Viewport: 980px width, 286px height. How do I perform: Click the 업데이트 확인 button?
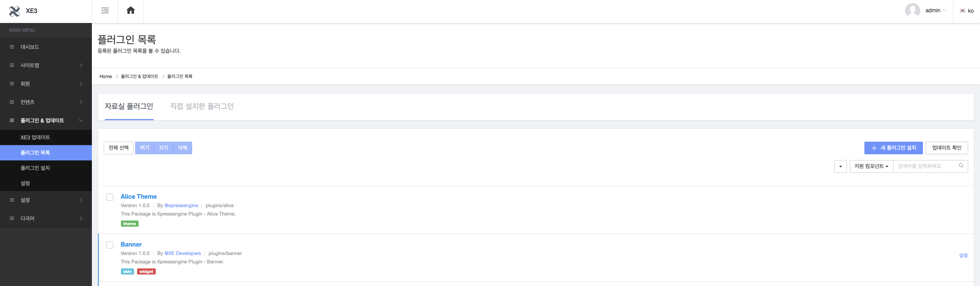[946, 148]
